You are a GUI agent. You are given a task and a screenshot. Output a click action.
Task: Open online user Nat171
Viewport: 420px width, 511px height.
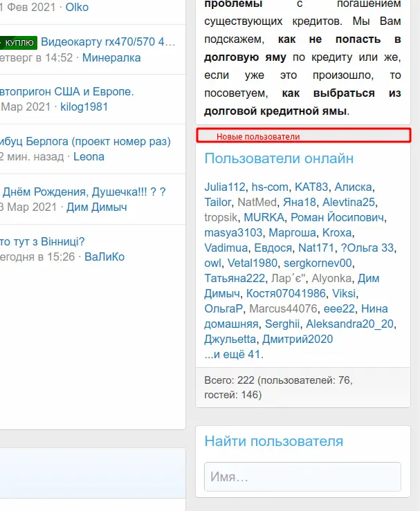pos(316,248)
